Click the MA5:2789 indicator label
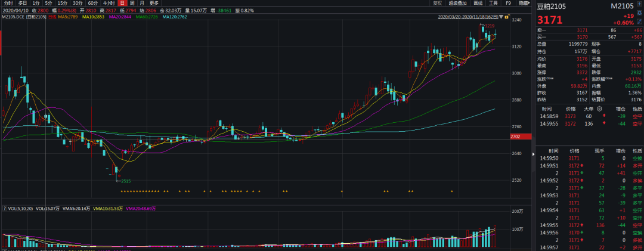 click(x=67, y=17)
